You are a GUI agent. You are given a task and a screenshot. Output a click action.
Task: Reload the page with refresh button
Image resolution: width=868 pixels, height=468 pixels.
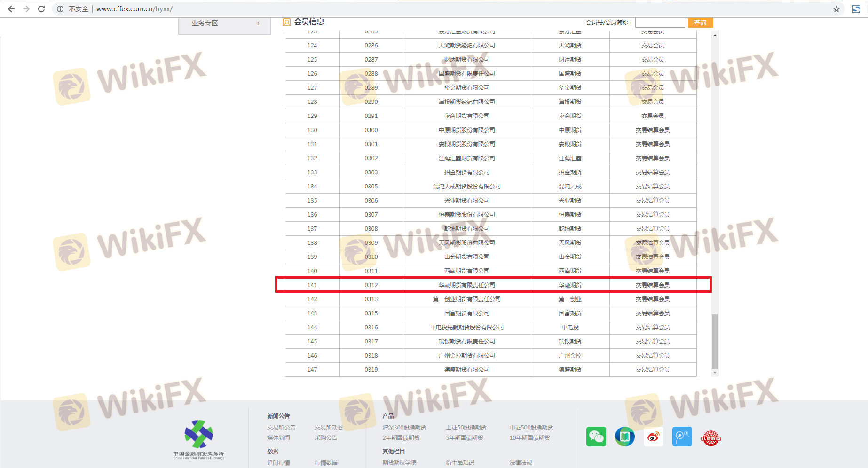click(x=41, y=9)
